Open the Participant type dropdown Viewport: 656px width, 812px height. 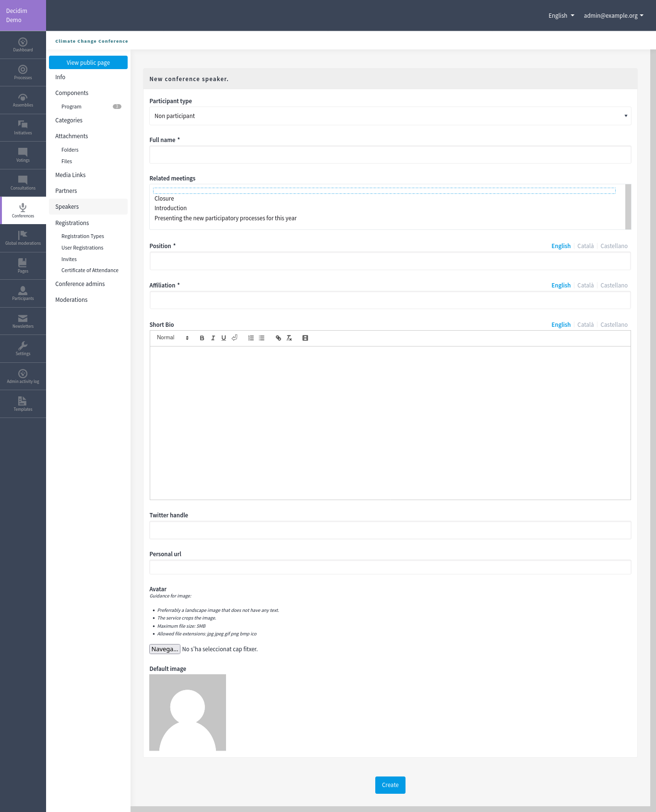[x=390, y=116]
